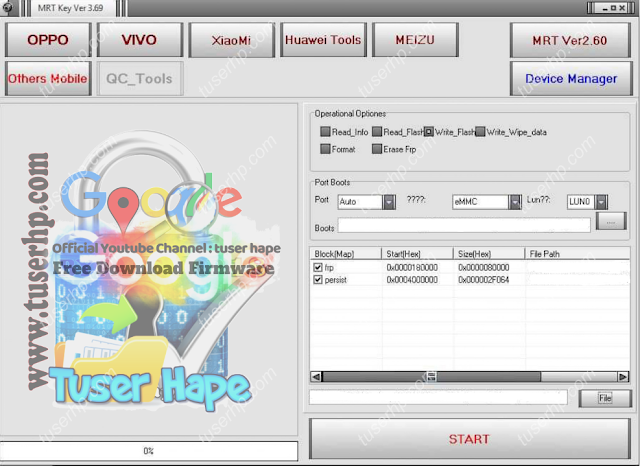Expand the Port Auto dropdown
The width and height of the screenshot is (640, 466).
click(x=389, y=202)
